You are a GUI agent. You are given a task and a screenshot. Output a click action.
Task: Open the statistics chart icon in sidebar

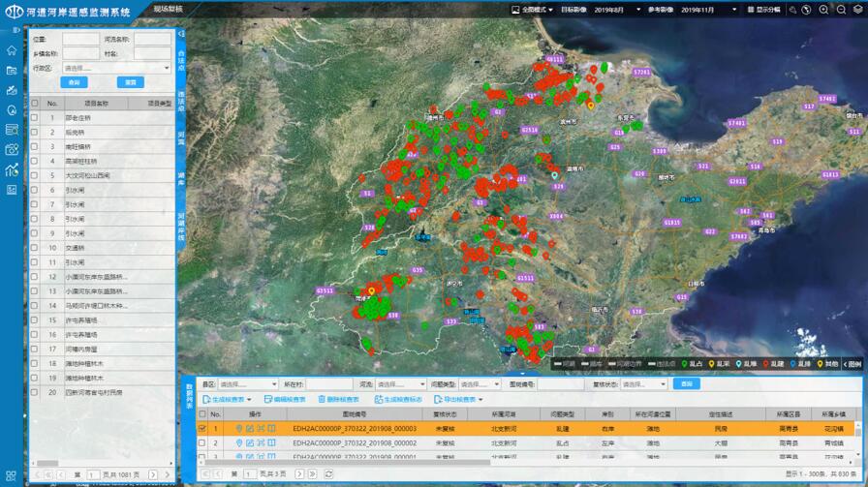click(12, 169)
